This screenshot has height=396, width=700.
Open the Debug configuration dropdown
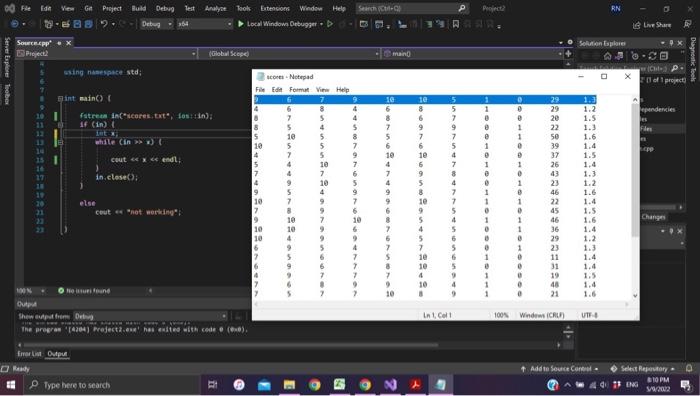coord(156,24)
